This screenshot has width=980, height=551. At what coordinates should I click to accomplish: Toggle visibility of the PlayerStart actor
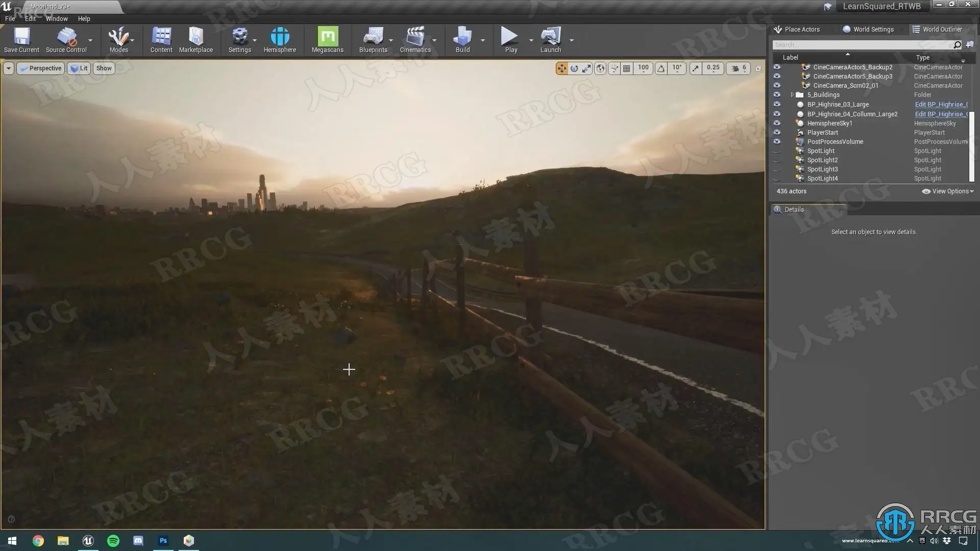coord(777,132)
